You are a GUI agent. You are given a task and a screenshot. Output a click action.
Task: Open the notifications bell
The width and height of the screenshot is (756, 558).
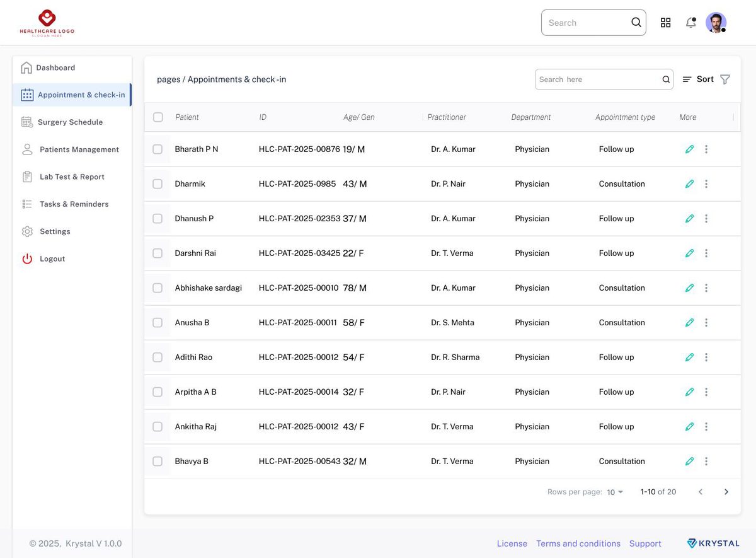tap(691, 23)
